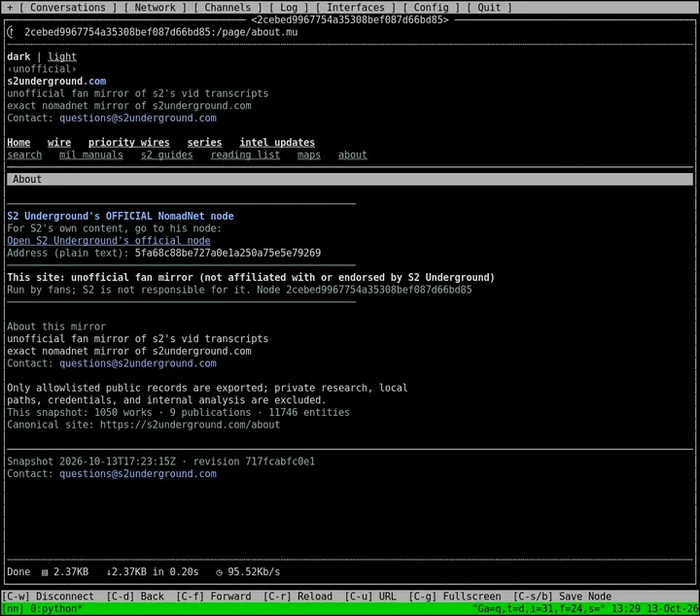Open the Home navigation link
This screenshot has width=700, height=616.
point(18,142)
